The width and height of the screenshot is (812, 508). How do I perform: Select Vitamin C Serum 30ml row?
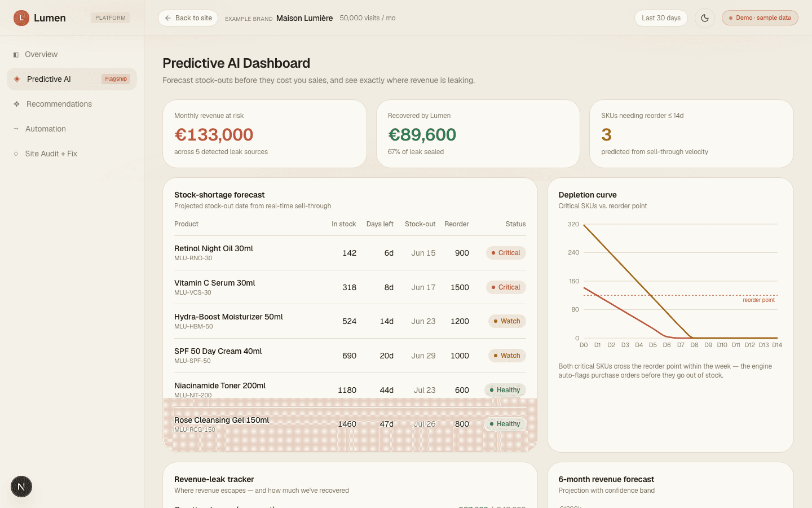[x=350, y=287]
